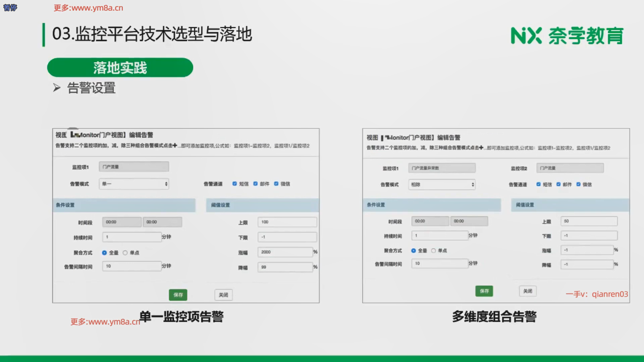Toggle 短信 checkbox in right dialog
Image resolution: width=644 pixels, height=362 pixels.
(x=538, y=184)
